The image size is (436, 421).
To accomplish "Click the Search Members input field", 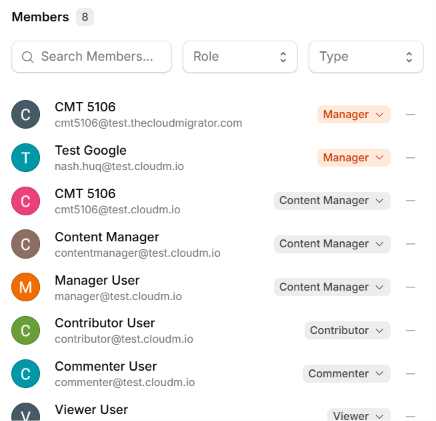I will (x=91, y=57).
